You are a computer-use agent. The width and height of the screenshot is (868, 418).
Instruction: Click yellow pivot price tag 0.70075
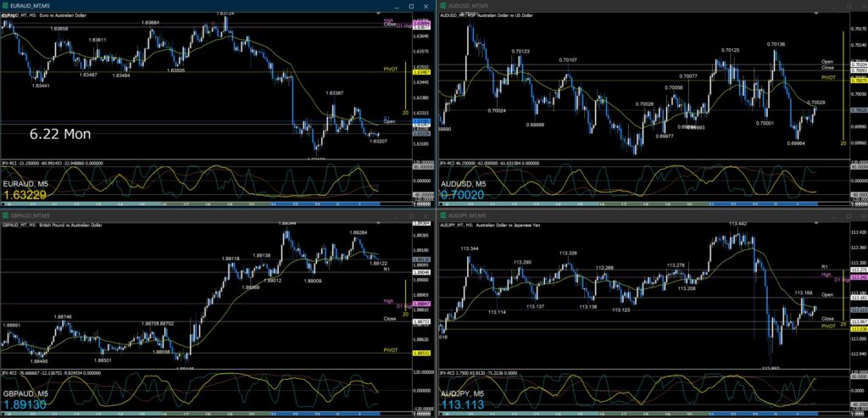[859, 81]
